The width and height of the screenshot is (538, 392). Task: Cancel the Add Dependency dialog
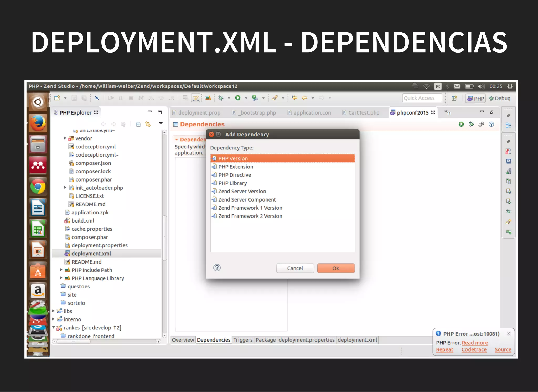coord(295,268)
